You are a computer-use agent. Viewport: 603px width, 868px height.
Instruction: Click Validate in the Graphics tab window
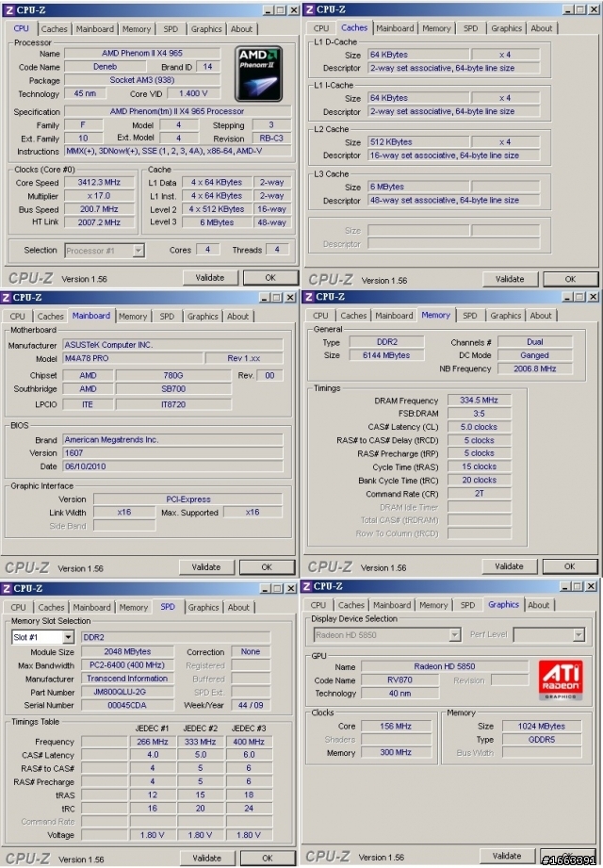point(507,856)
